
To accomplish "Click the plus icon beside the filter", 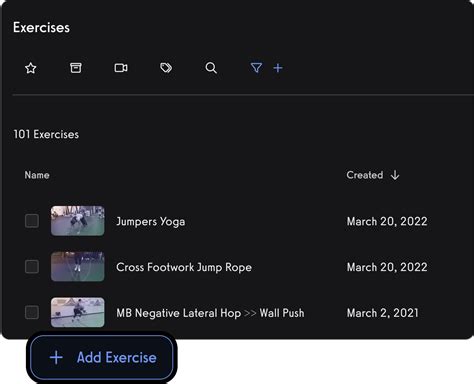I will (x=278, y=68).
